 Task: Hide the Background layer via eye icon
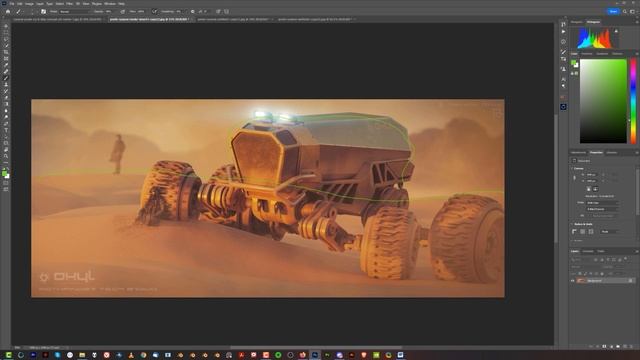[x=572, y=280]
